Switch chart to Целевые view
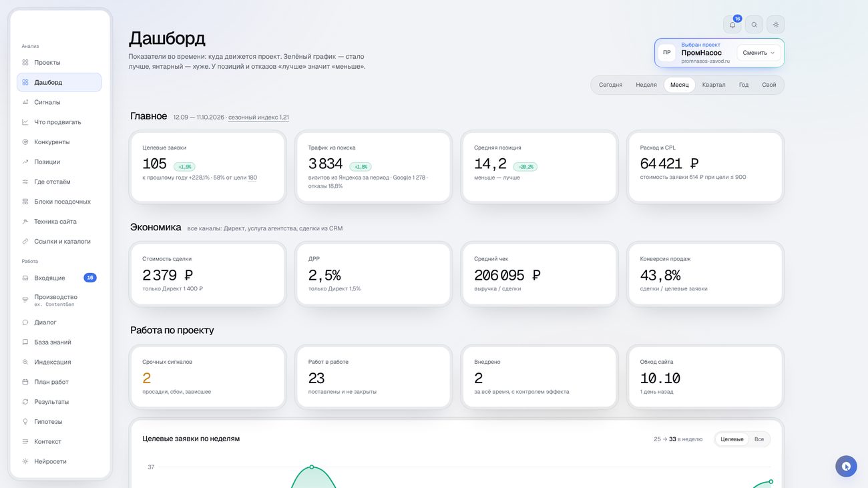Viewport: 868px width, 488px height. [732, 439]
